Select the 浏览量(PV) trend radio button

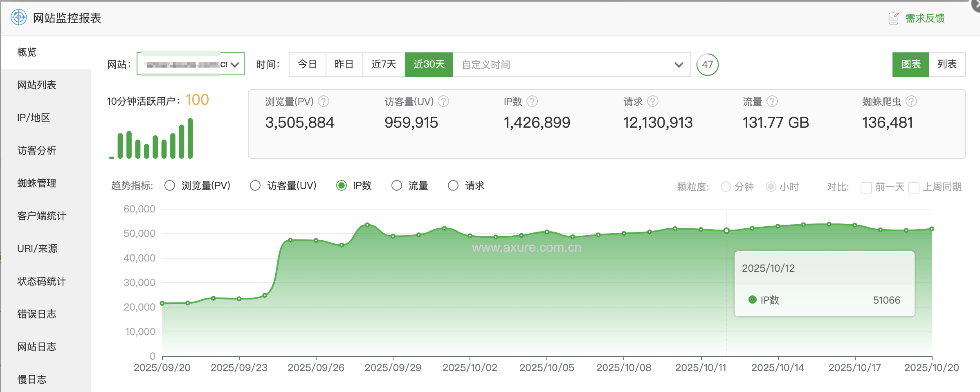pos(170,186)
